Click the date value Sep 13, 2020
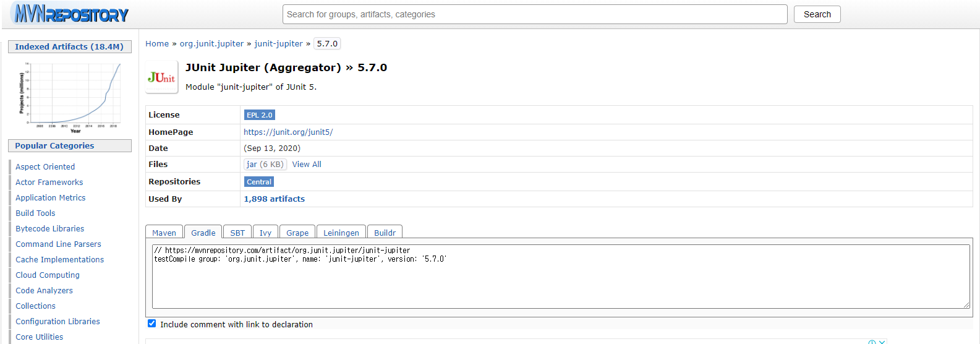 coord(272,148)
